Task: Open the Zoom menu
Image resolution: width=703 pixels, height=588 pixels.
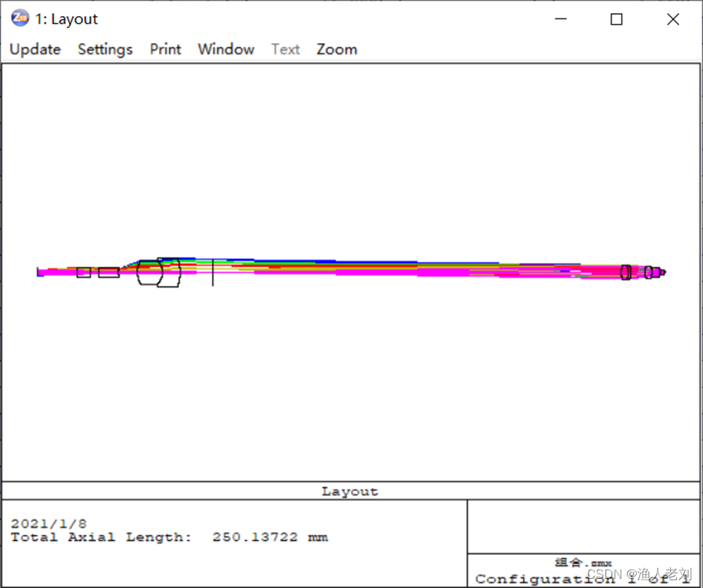Action: tap(337, 49)
